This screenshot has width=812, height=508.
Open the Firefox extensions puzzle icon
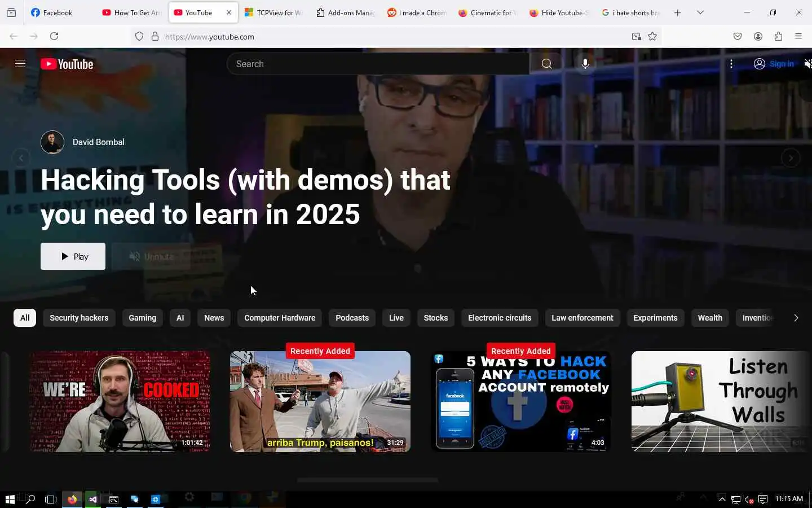[x=778, y=36]
